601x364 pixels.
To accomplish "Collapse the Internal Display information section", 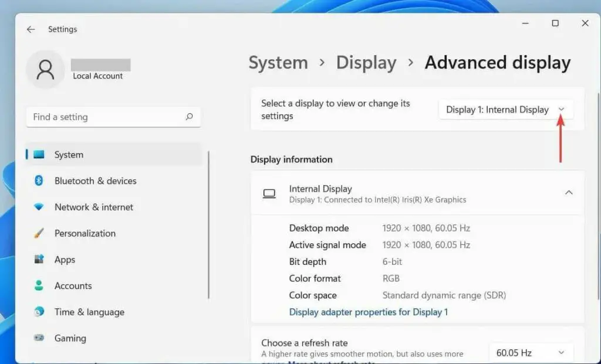I will pyautogui.click(x=568, y=192).
